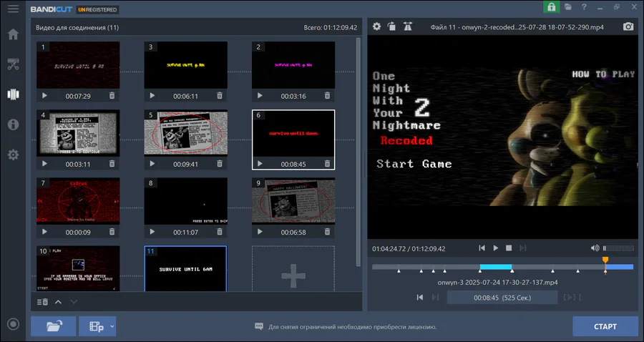Delete clip 6 with its trash icon
644x342 pixels.
coord(327,163)
